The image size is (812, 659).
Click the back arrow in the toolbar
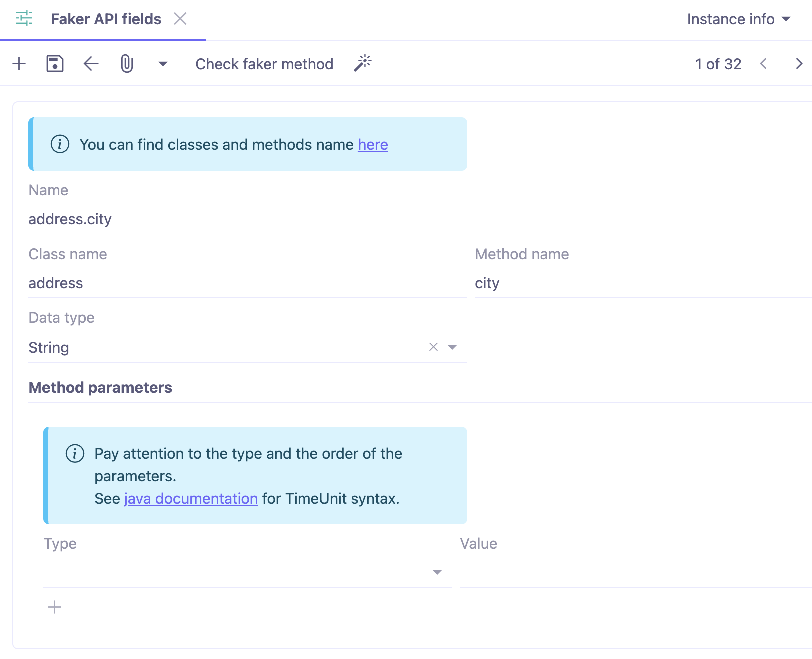(x=91, y=64)
